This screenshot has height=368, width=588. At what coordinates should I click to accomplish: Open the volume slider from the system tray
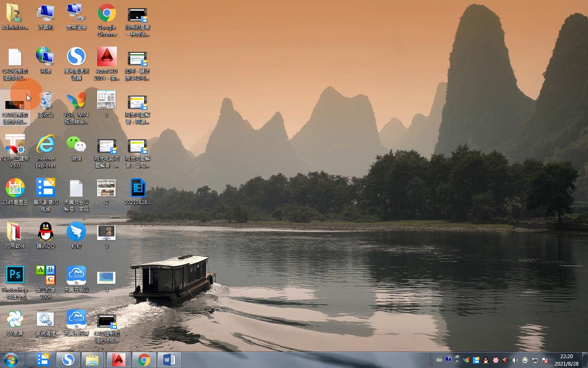[514, 360]
